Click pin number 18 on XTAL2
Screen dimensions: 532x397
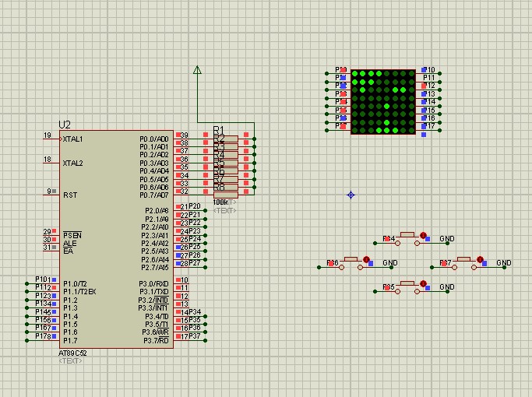(x=48, y=159)
